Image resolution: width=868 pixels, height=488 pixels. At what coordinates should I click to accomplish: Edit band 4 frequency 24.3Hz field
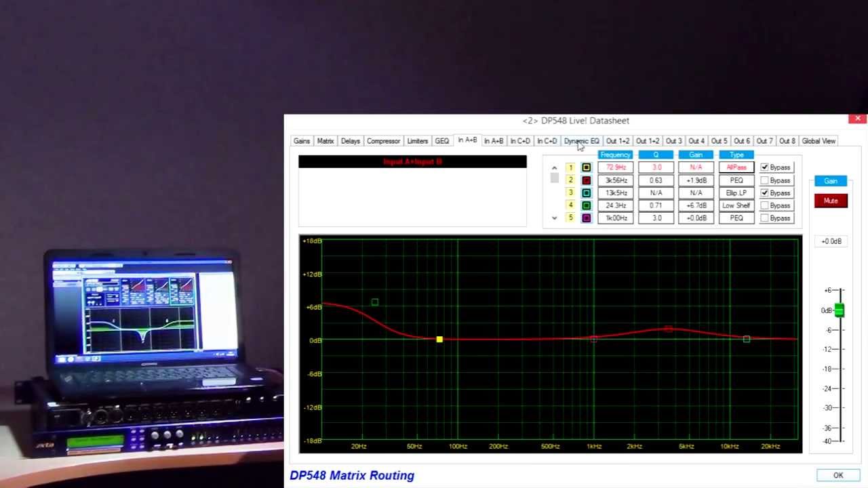coord(615,205)
